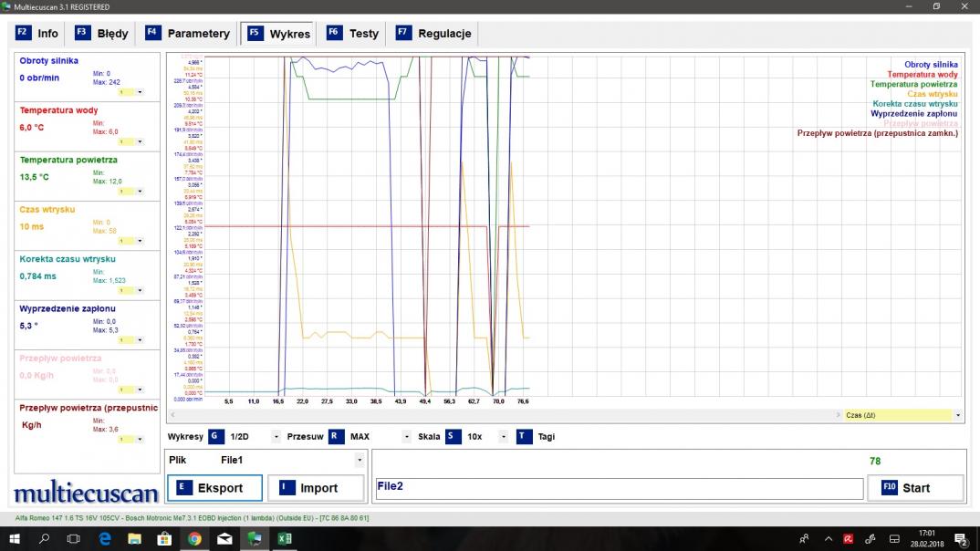Switch to the Parametery tab

[188, 34]
